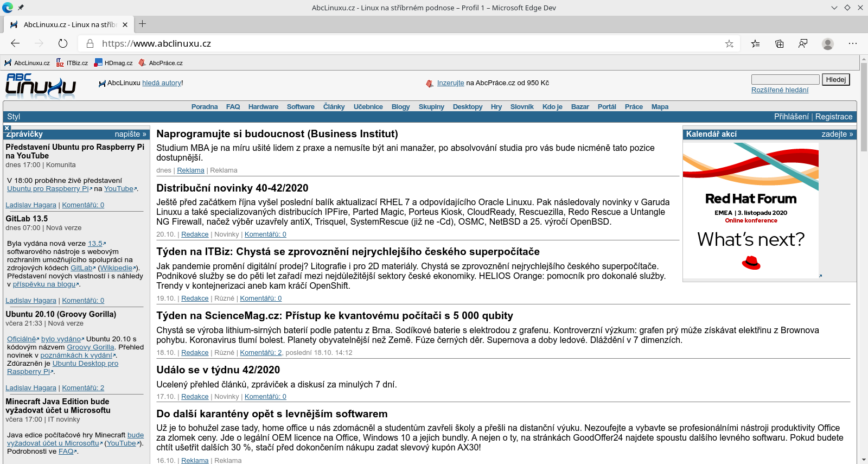Click zadejte » in Kalendář akcí header

pos(837,134)
